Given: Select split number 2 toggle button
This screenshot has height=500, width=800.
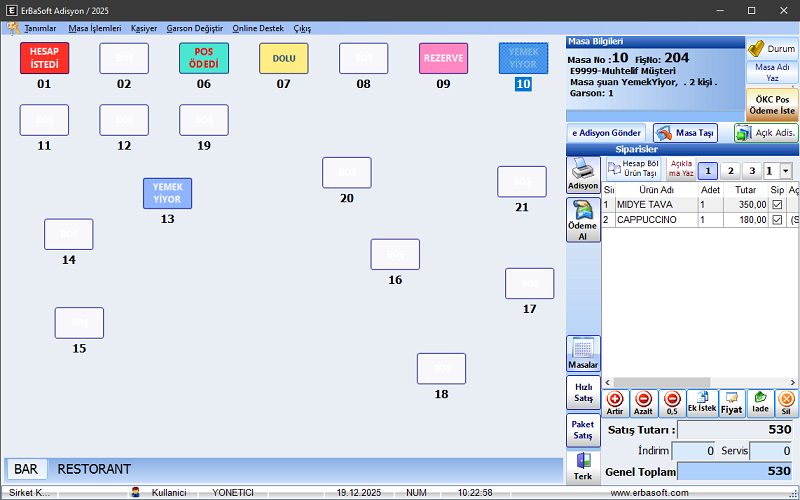Looking at the screenshot, I should [730, 171].
